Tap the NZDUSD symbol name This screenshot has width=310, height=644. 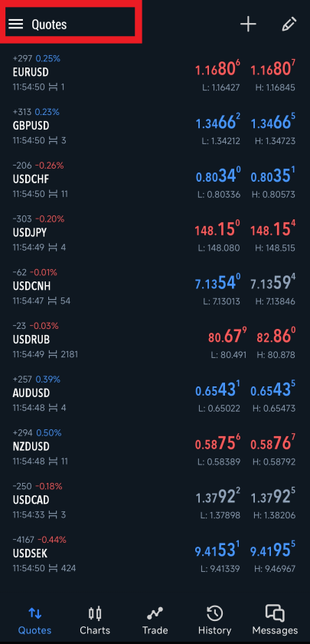coord(31,446)
